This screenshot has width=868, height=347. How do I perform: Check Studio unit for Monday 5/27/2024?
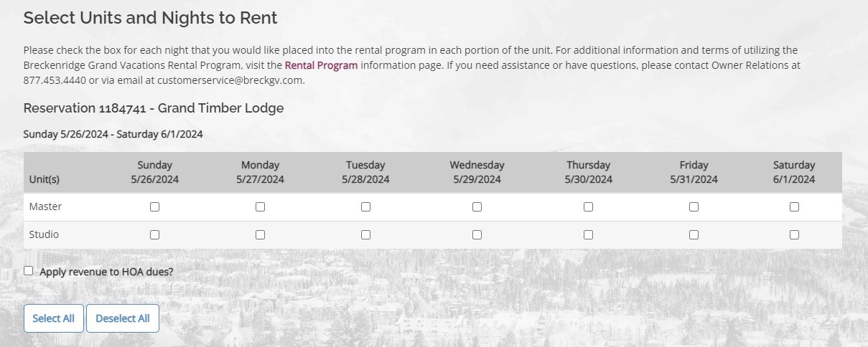coord(260,234)
